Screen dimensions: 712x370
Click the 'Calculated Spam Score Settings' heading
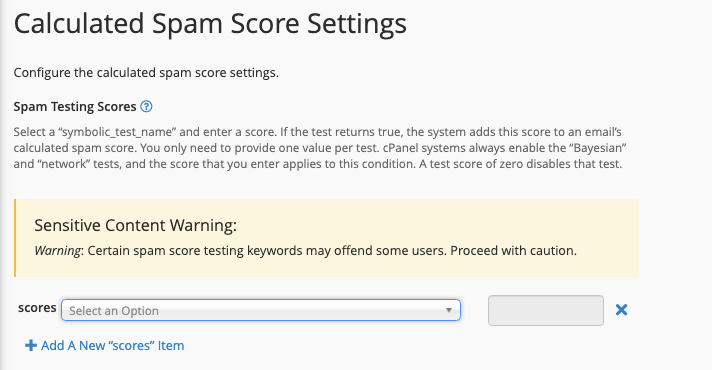210,24
